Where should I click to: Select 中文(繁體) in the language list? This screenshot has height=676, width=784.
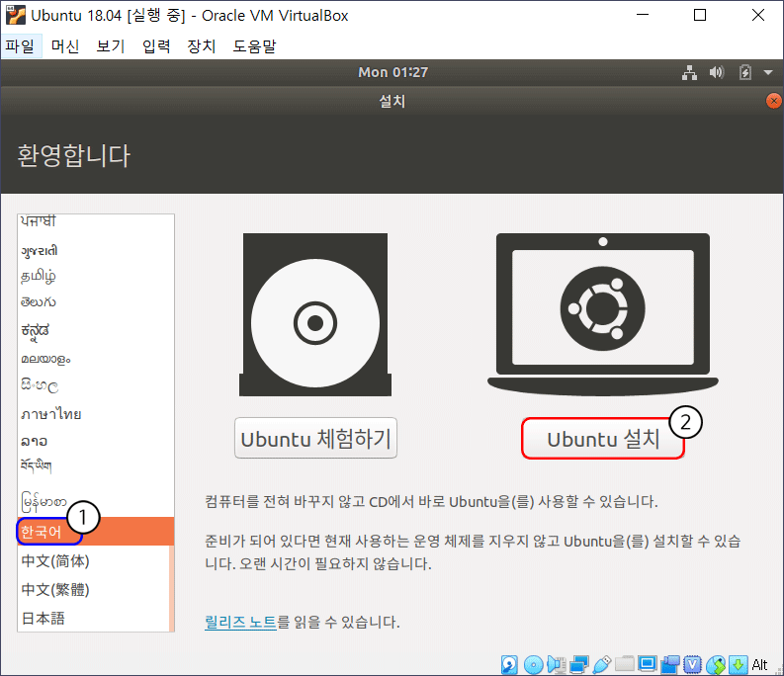[93, 589]
